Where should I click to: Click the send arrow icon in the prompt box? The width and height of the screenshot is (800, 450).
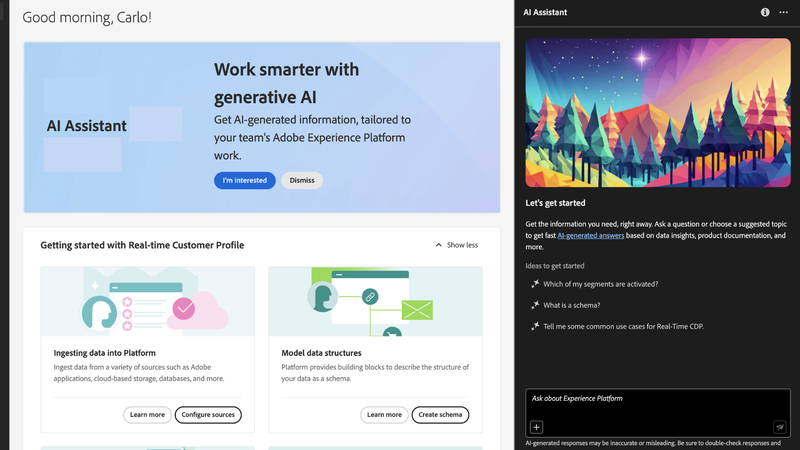tap(780, 427)
